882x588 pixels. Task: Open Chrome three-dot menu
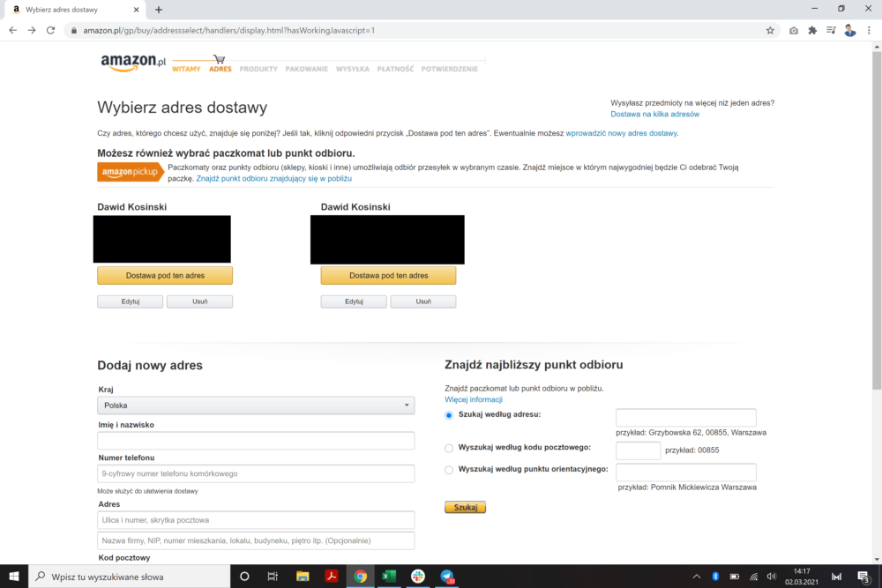869,30
